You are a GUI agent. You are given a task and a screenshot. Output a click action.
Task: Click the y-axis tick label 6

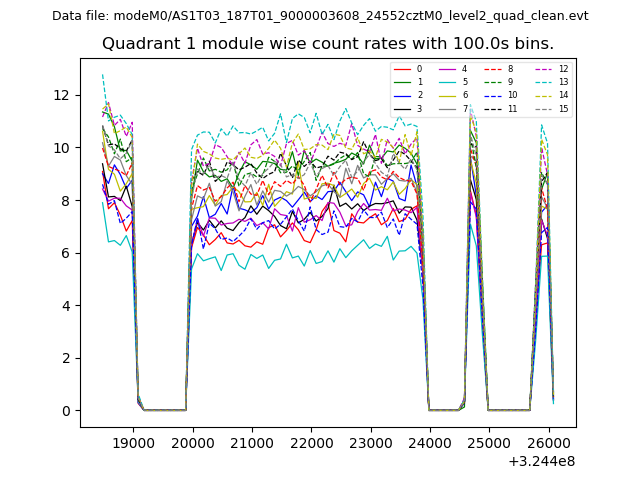click(x=65, y=253)
